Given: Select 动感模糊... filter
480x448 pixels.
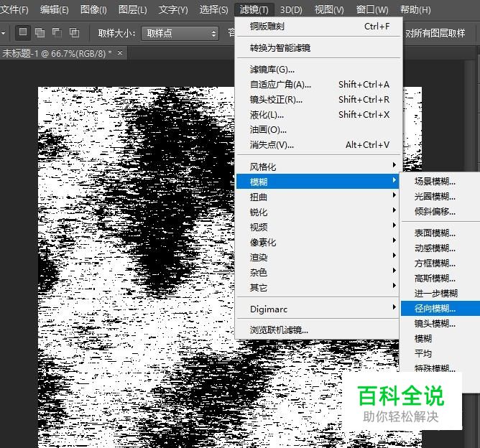Looking at the screenshot, I should 440,248.
